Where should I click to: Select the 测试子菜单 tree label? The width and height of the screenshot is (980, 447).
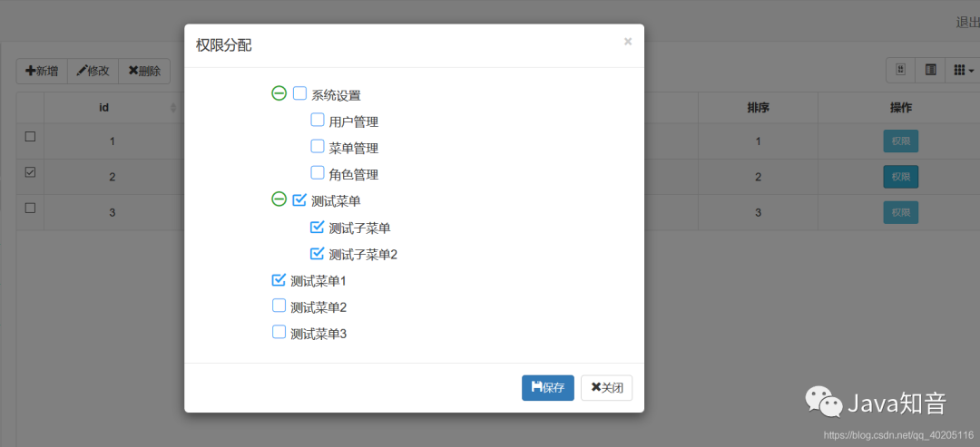tap(360, 228)
